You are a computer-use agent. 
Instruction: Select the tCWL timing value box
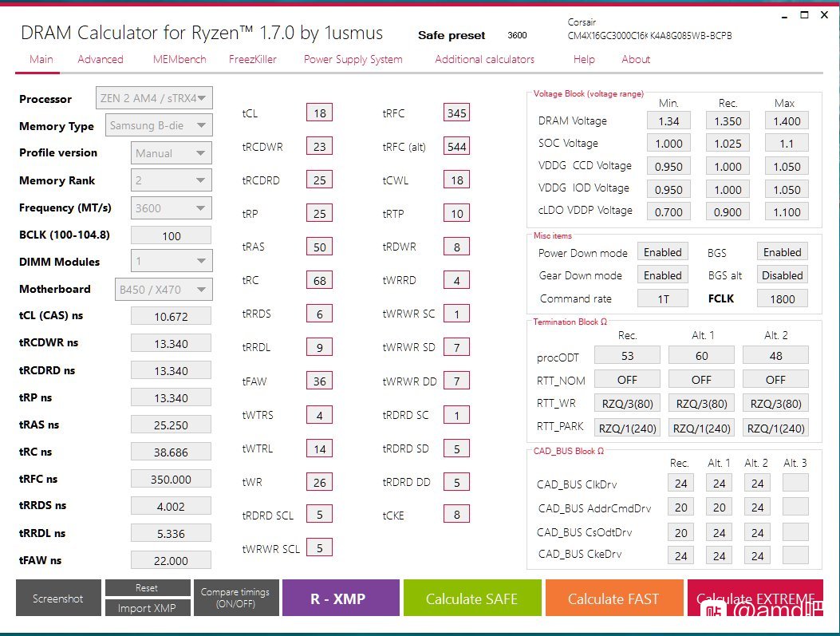(457, 180)
